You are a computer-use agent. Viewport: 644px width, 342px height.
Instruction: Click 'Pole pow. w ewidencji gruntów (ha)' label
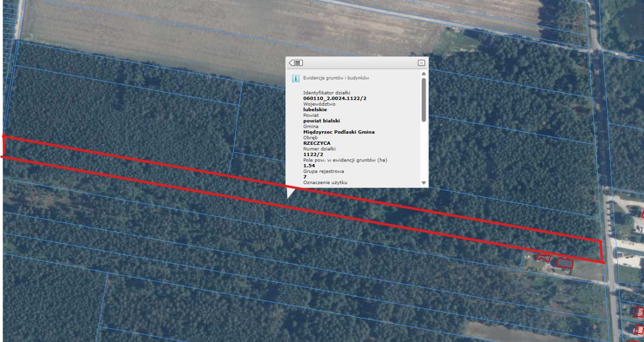345,160
